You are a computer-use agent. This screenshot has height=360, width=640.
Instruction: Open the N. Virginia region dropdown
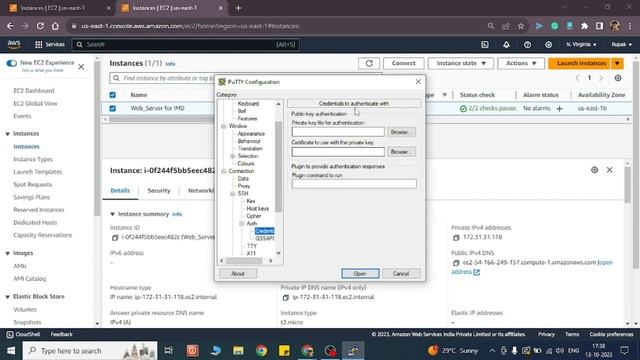pos(581,44)
